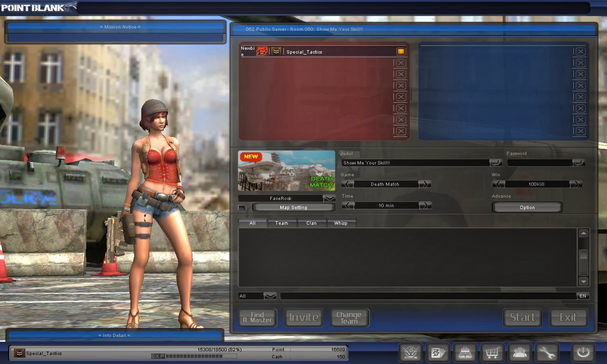Click the orange room master indicator
The image size is (607, 364).
click(x=401, y=52)
